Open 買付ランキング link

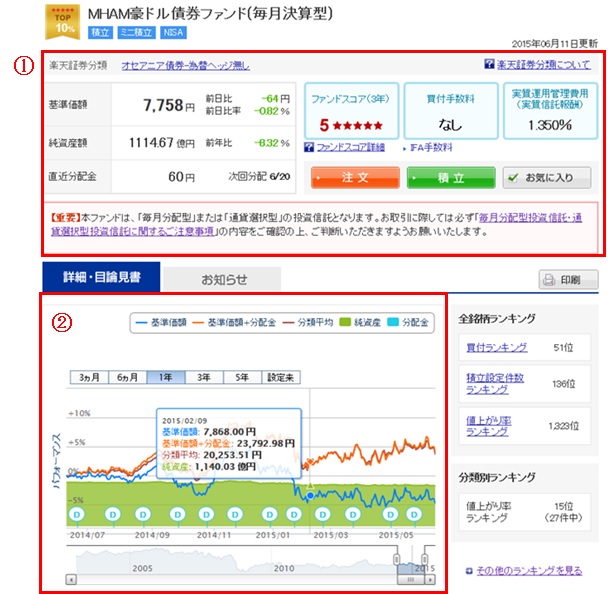497,347
